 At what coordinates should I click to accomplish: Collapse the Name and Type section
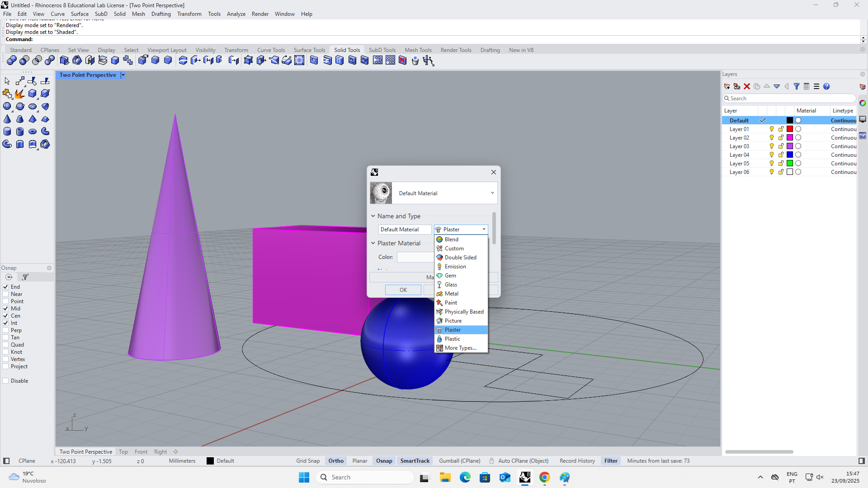point(373,216)
